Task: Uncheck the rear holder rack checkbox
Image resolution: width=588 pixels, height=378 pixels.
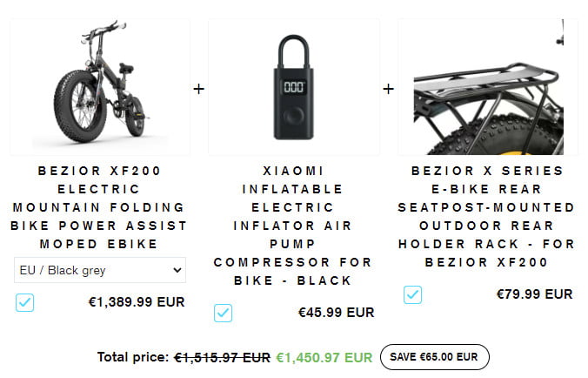Action: click(412, 294)
